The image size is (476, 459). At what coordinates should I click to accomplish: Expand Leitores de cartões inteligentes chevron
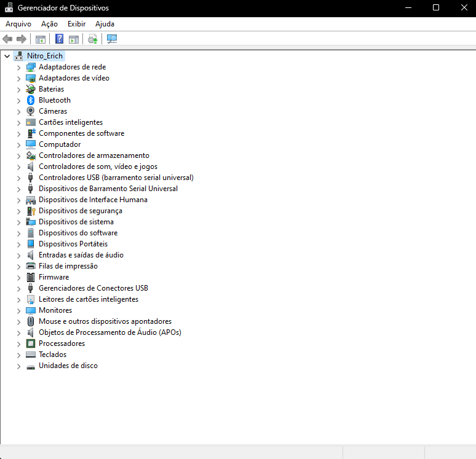19,300
